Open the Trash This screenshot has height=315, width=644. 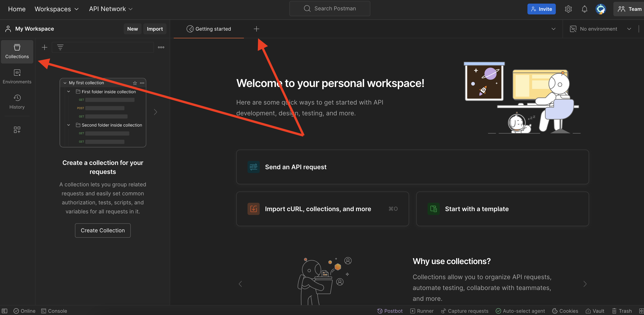622,311
